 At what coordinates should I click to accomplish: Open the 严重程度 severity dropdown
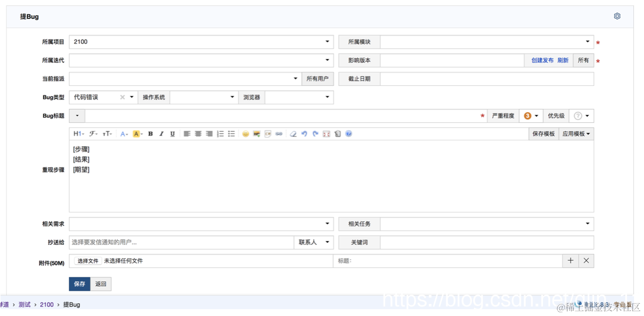click(530, 116)
